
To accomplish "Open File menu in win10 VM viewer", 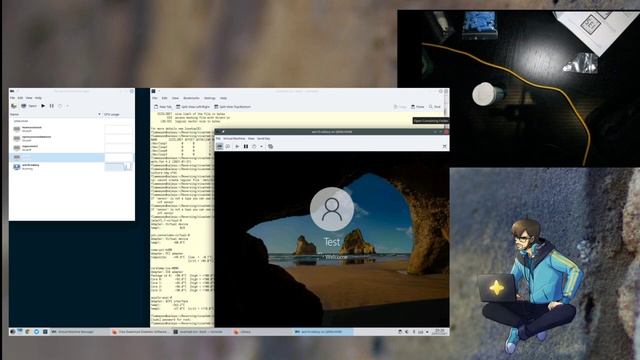I will (218, 139).
